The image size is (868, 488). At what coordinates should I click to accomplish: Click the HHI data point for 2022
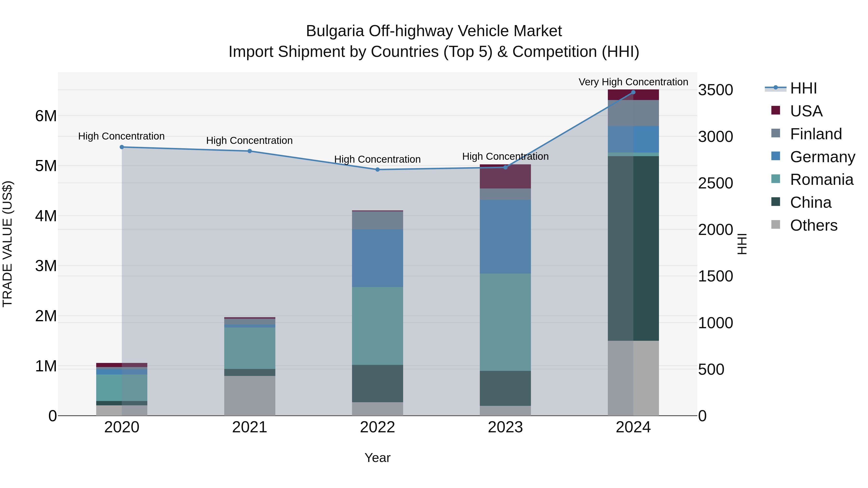pyautogui.click(x=377, y=170)
